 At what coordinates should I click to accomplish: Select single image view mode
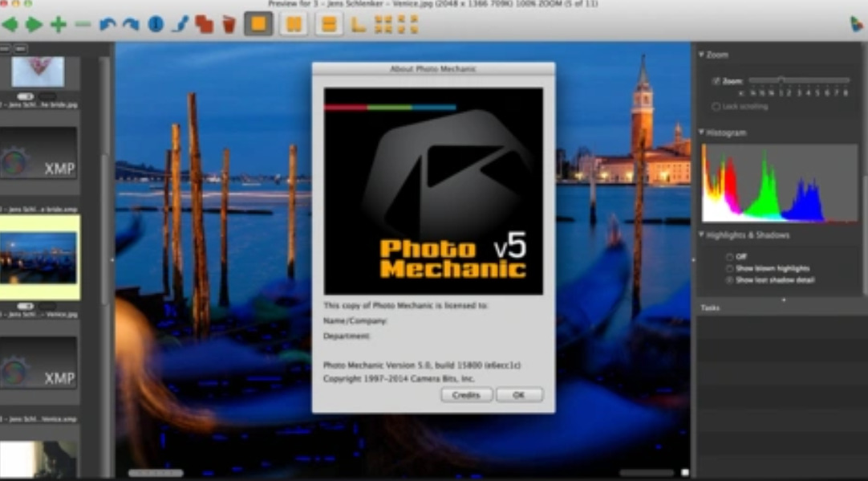[x=258, y=24]
